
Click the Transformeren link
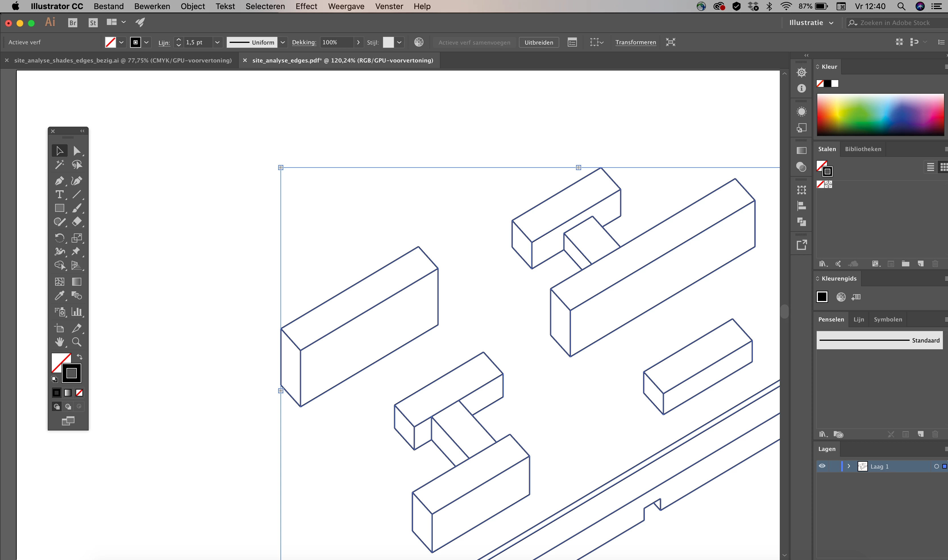coord(635,42)
